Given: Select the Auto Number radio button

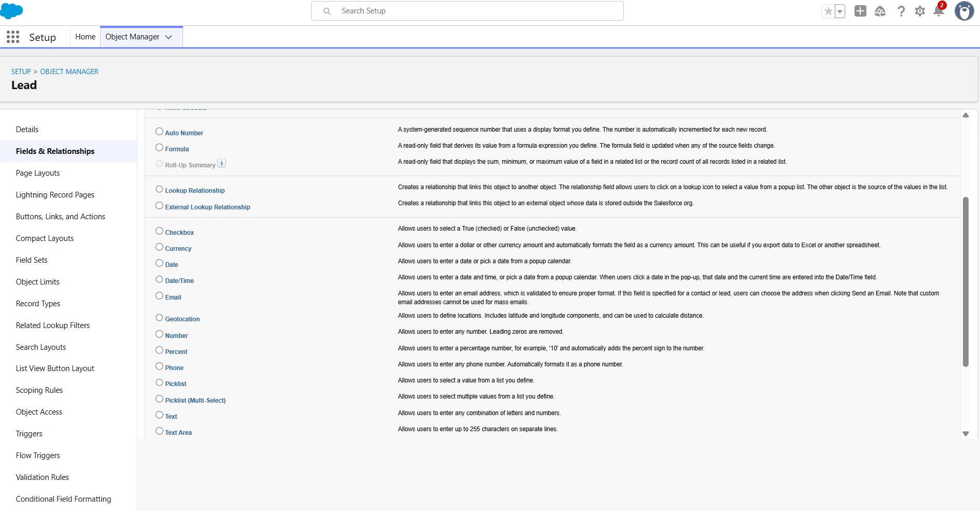Looking at the screenshot, I should pos(159,132).
